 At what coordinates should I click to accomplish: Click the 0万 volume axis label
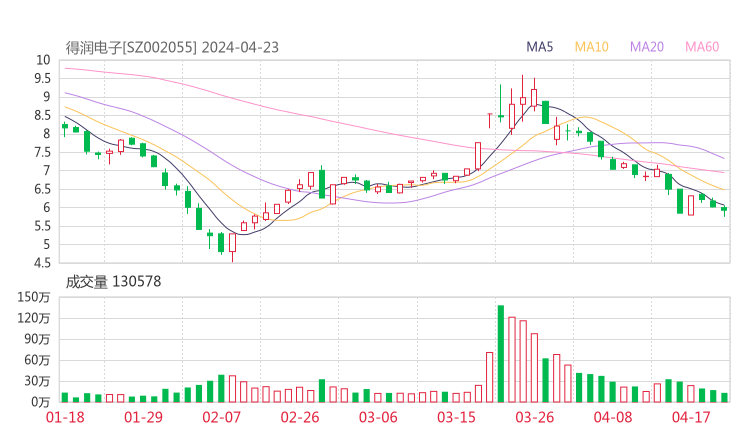click(x=41, y=402)
